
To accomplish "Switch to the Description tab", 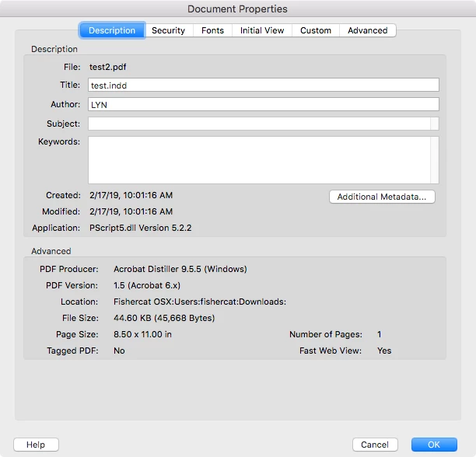I will pyautogui.click(x=112, y=30).
